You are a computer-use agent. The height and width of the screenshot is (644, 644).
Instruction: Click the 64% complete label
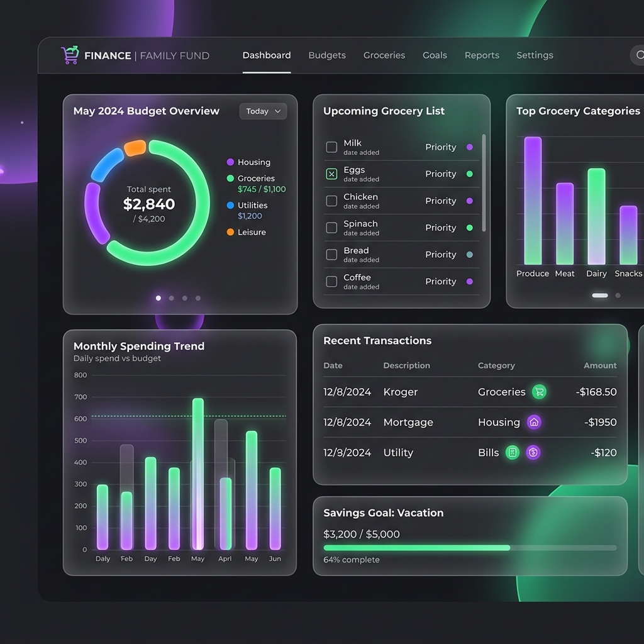click(x=351, y=560)
